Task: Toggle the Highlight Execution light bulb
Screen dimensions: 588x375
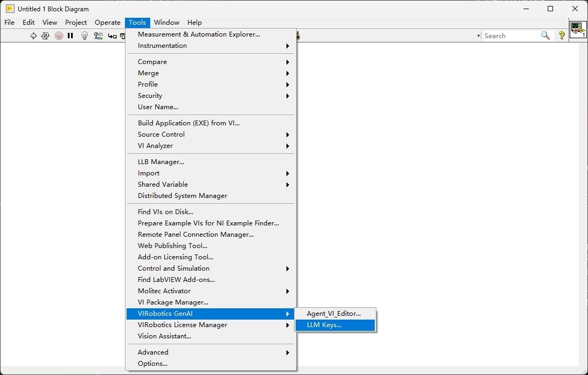Action: (x=85, y=36)
